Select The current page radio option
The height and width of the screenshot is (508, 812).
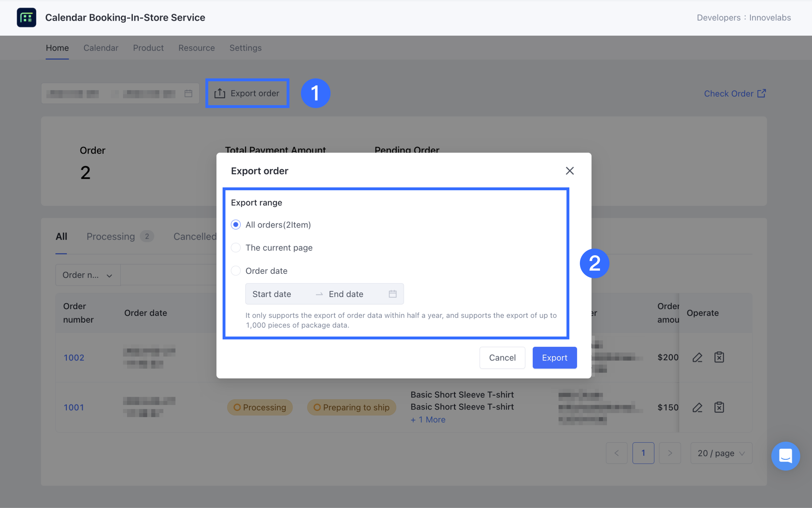236,248
